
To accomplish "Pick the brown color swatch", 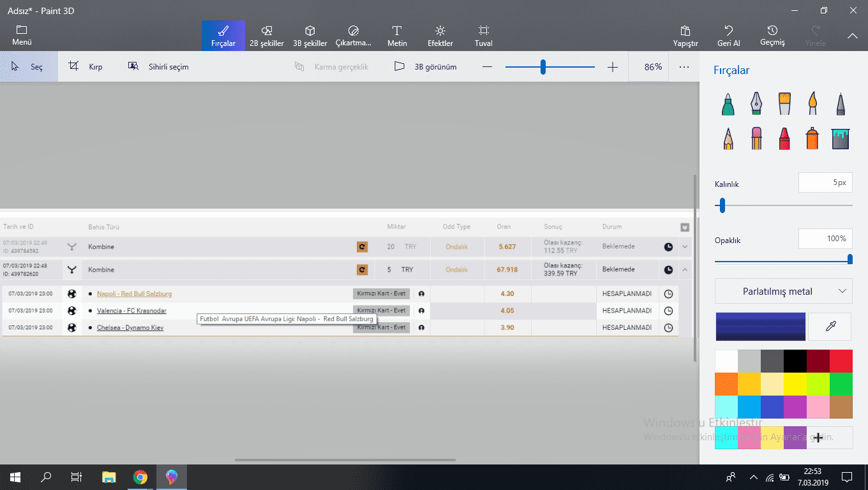I will 841,407.
